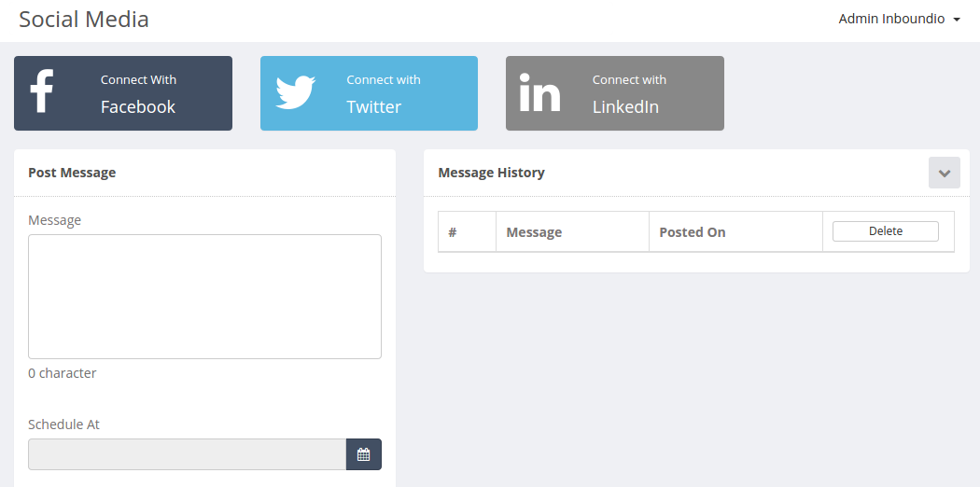Click the Twitter bird icon
980x487 pixels.
(x=296, y=92)
